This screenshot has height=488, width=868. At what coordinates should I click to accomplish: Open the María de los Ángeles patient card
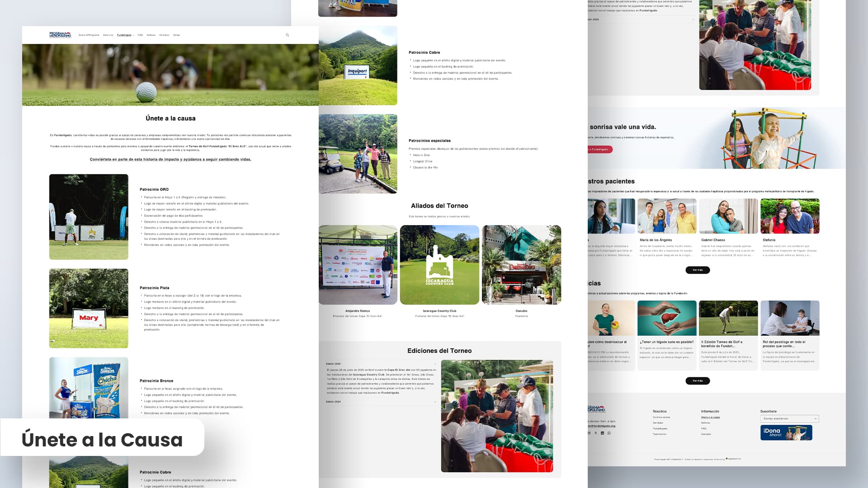click(x=667, y=228)
